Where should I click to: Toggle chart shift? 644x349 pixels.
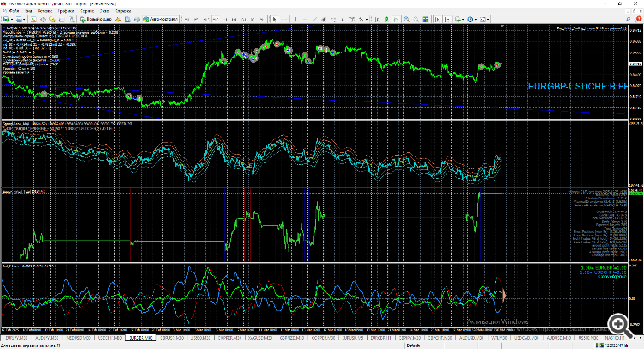pyautogui.click(x=447, y=19)
